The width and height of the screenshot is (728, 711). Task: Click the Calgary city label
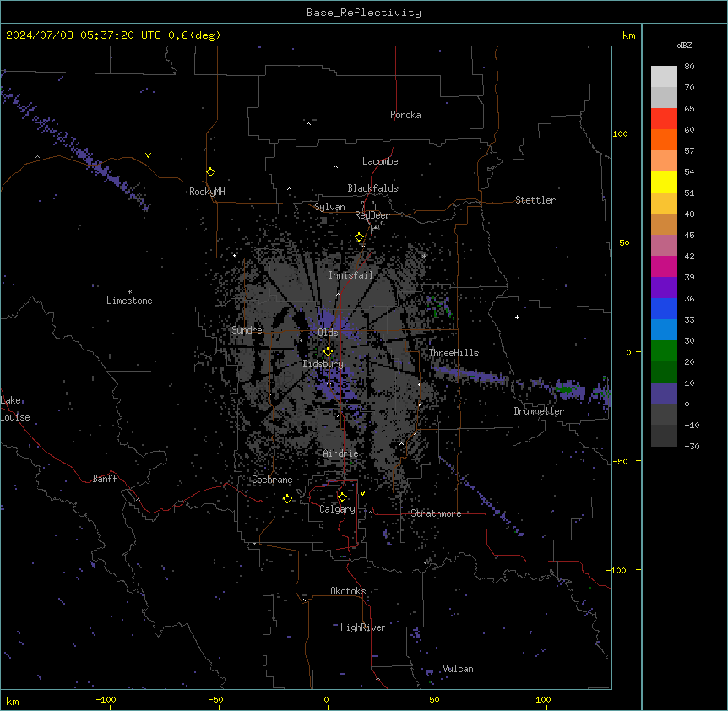point(337,509)
